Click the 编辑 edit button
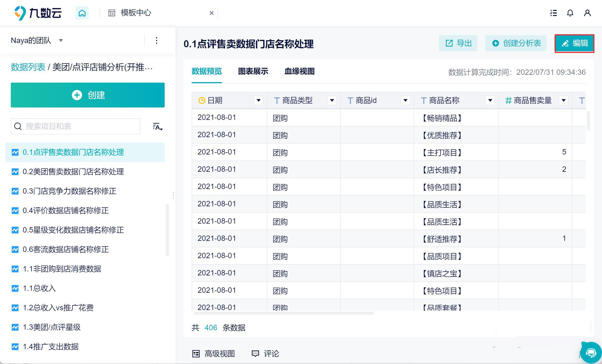The width and height of the screenshot is (602, 364). pos(574,43)
